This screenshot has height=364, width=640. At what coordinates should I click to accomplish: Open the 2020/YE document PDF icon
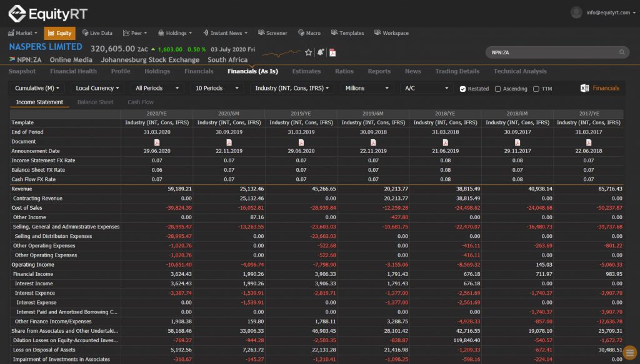click(x=157, y=142)
